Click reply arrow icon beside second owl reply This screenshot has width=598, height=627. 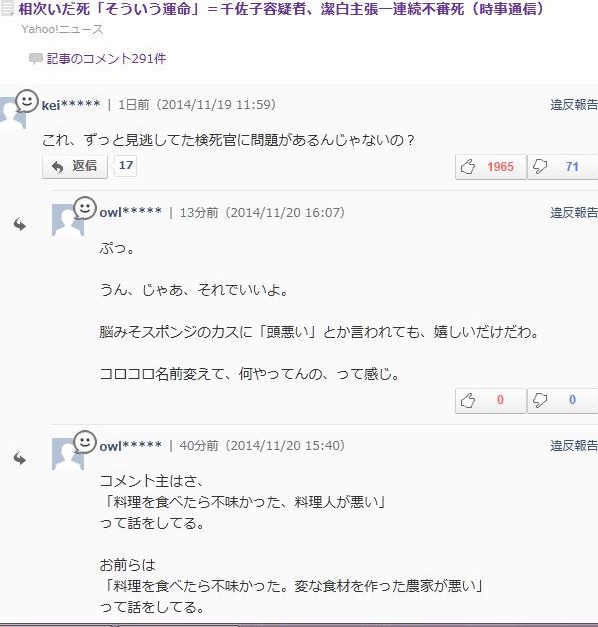(20, 459)
